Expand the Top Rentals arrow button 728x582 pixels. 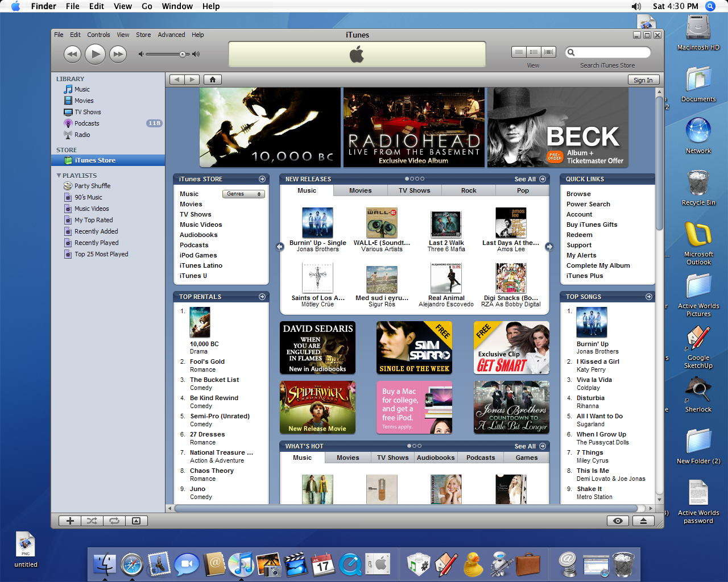(x=262, y=297)
